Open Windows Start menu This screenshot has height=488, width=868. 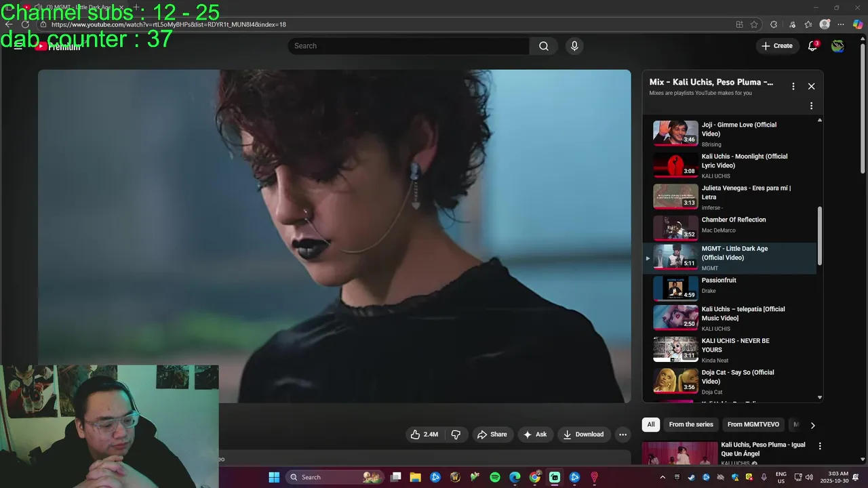click(274, 477)
